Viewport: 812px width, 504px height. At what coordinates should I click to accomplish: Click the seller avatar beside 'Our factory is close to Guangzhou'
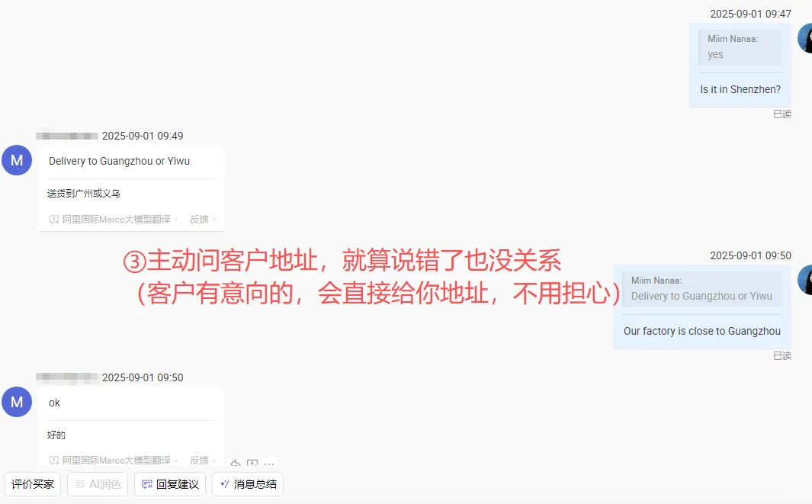coord(804,280)
